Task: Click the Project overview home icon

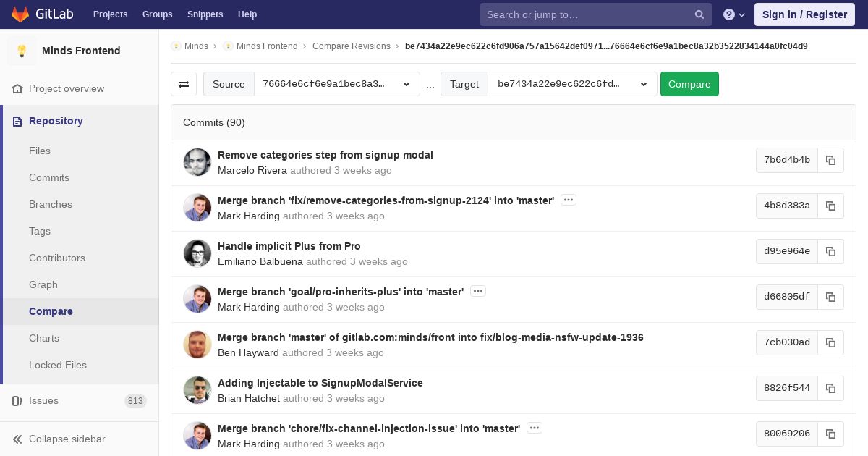Action: click(17, 88)
